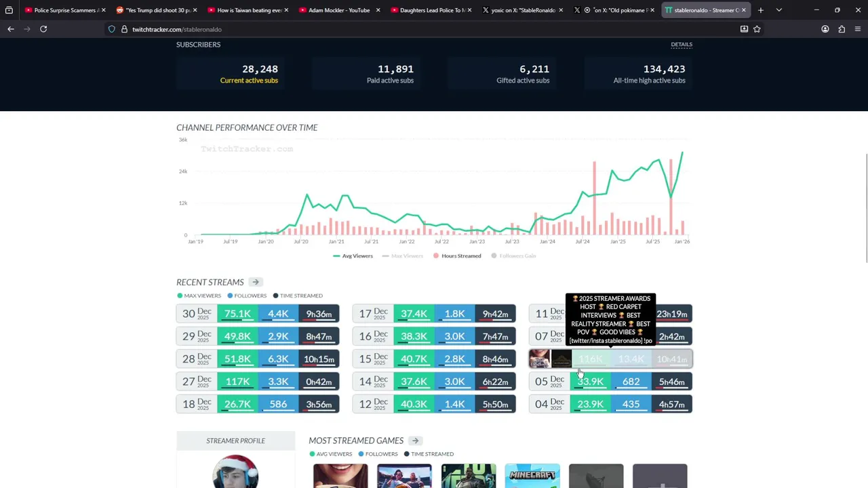Open the 05 Dec 2025 stream row
Image resolution: width=868 pixels, height=488 pixels.
click(x=610, y=382)
